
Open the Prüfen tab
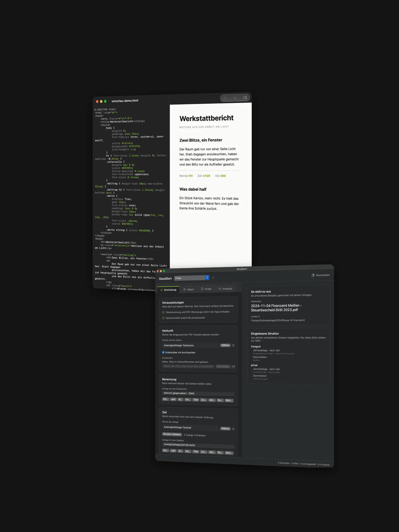coord(206,289)
